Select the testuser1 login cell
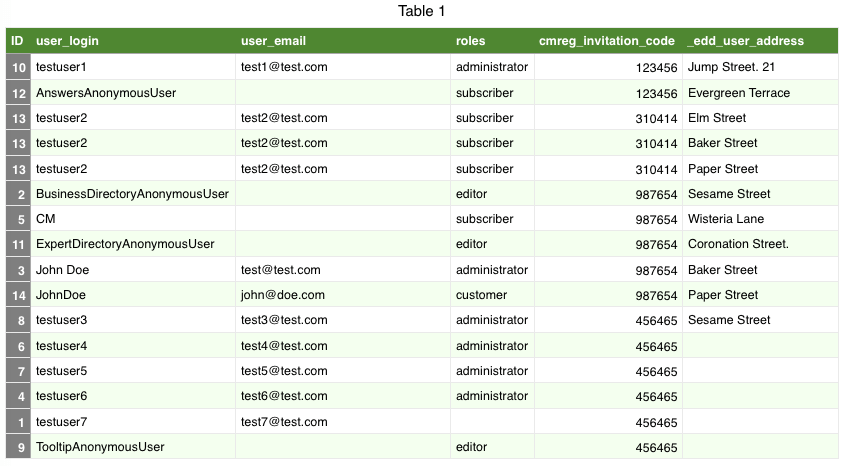This screenshot has height=466, width=847. tap(62, 67)
